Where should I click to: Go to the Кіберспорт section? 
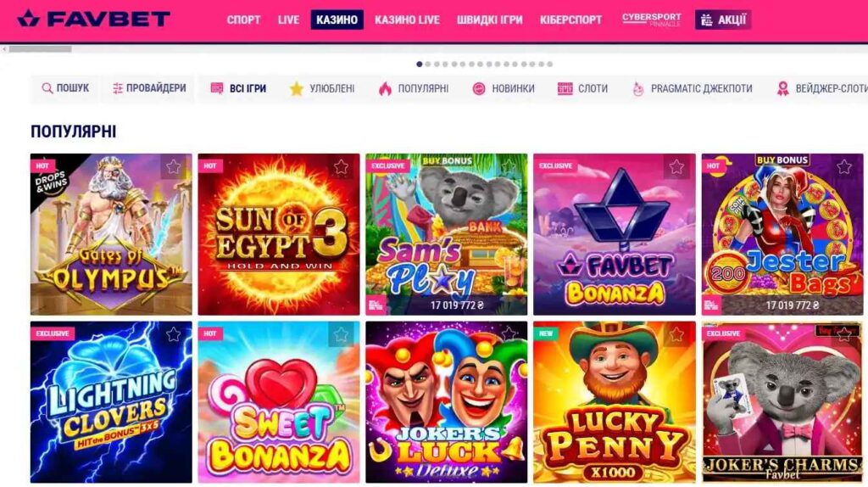coord(570,20)
